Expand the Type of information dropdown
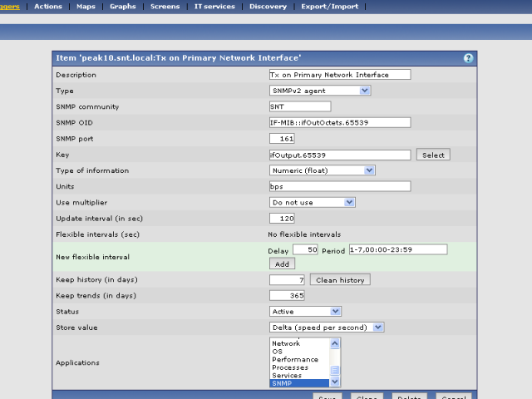This screenshot has width=532, height=399. [x=322, y=170]
